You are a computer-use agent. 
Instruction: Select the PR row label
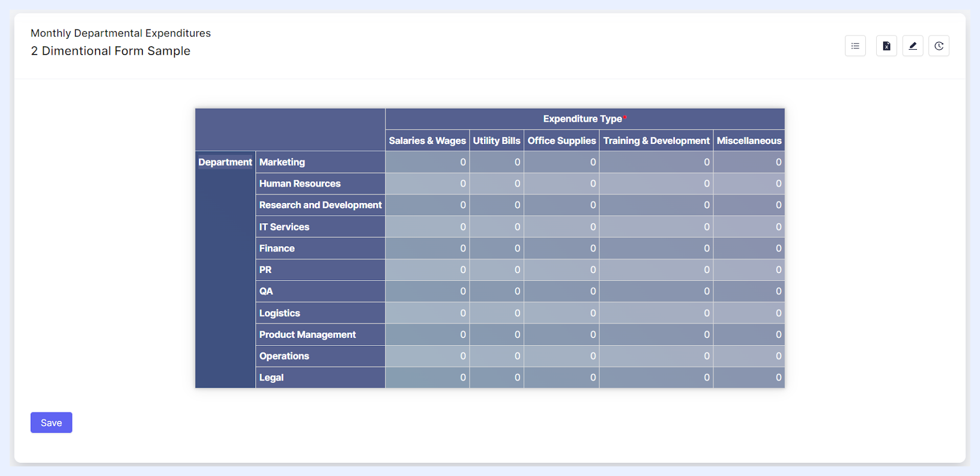pyautogui.click(x=320, y=270)
